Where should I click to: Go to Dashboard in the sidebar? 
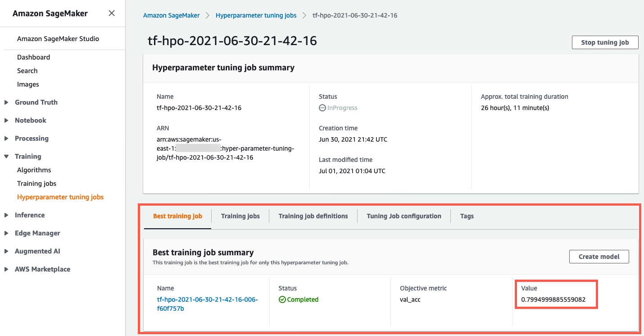[33, 57]
